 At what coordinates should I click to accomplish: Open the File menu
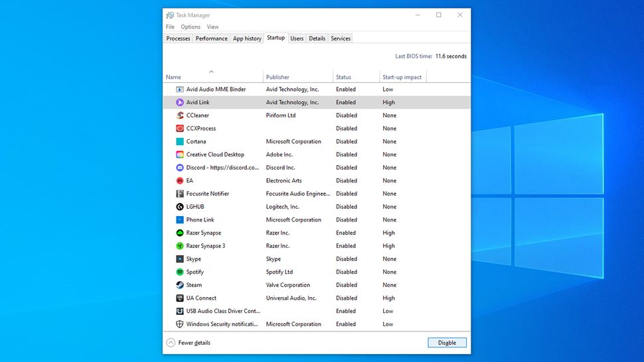click(170, 27)
